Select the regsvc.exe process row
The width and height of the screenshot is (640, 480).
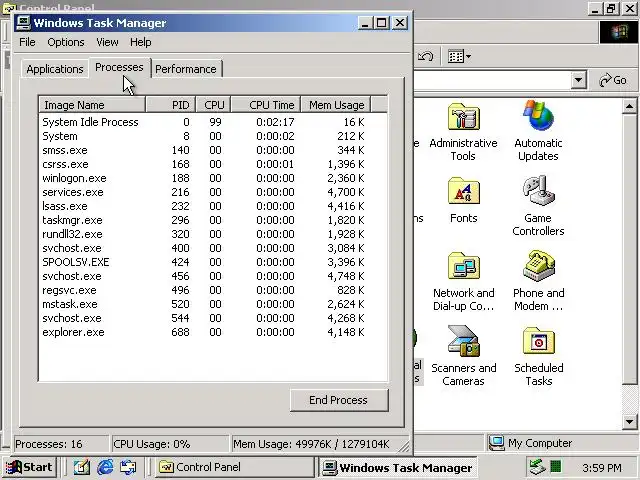click(x=204, y=290)
